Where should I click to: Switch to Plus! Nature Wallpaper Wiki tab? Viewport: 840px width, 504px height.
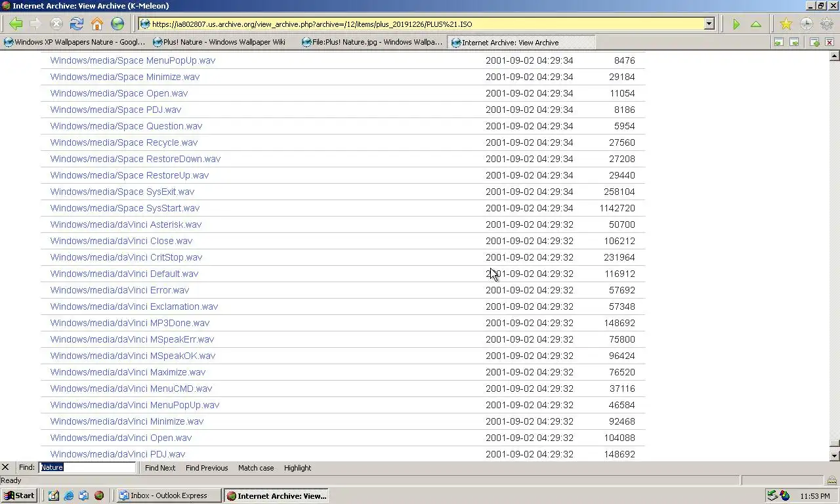click(x=224, y=42)
